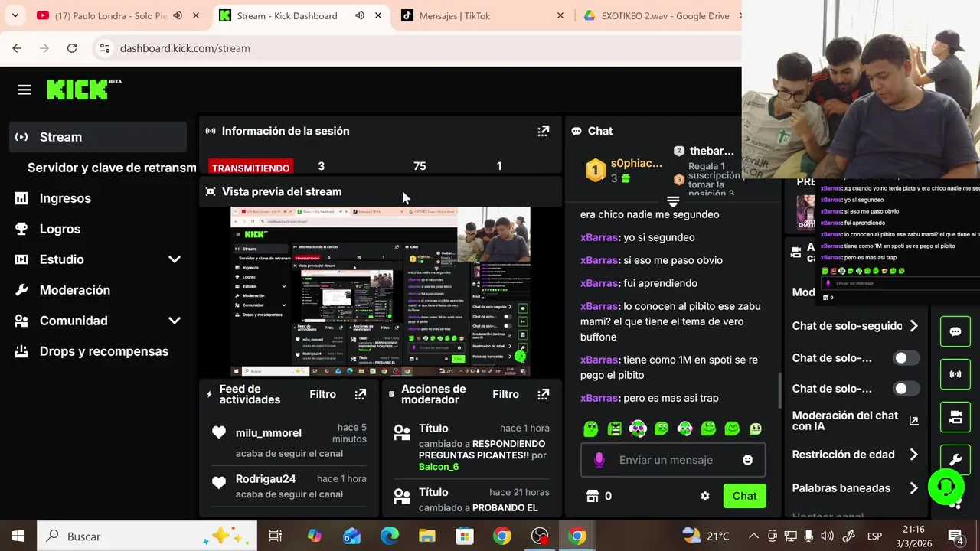
Task: View site information icon in address bar
Action: [105, 48]
